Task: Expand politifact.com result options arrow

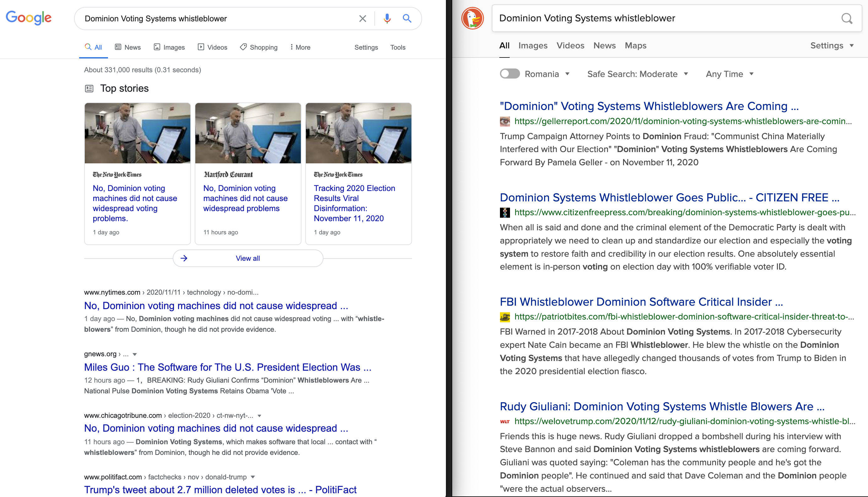Action: pyautogui.click(x=253, y=477)
